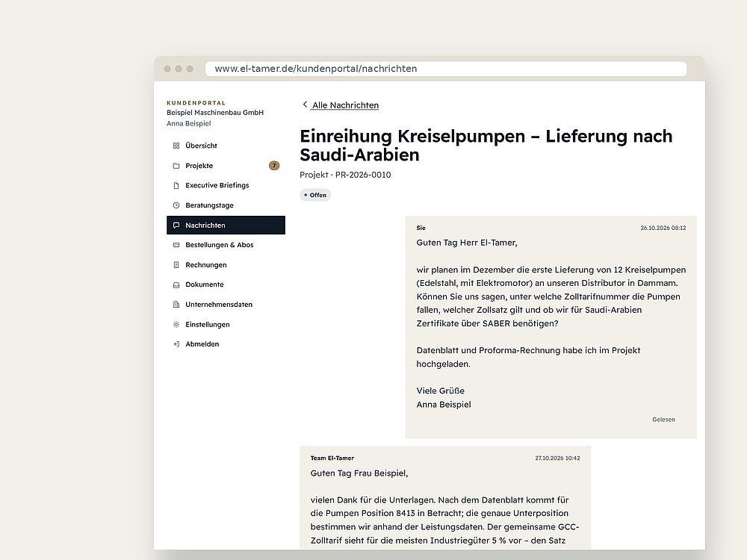
Task: Navigate to Rechnungen
Action: coord(226,265)
